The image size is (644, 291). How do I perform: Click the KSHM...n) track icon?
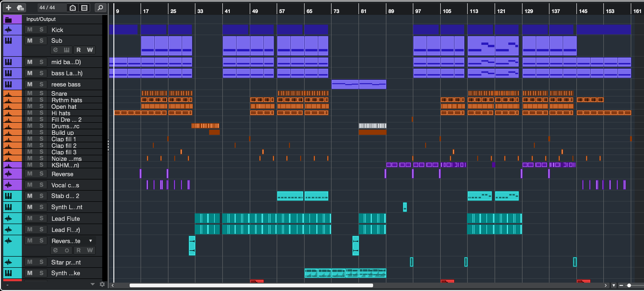pos(9,165)
